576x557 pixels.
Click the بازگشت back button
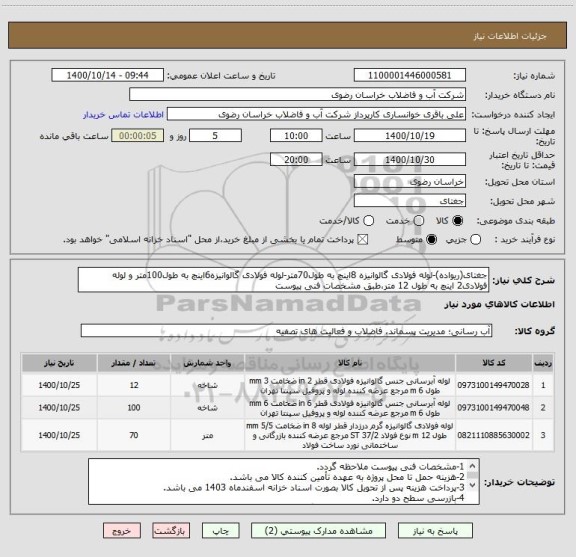171,531
